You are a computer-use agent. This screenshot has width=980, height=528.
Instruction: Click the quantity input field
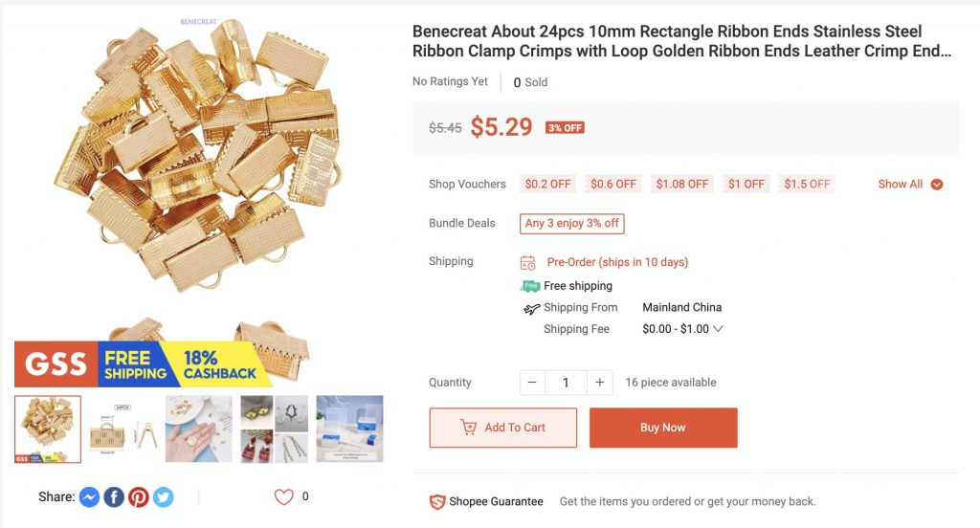566,383
